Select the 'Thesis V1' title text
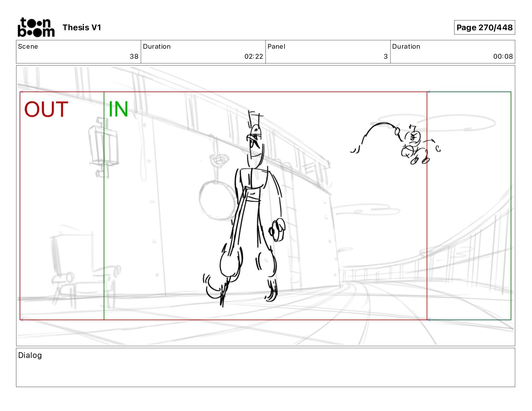532x411 pixels. point(82,28)
